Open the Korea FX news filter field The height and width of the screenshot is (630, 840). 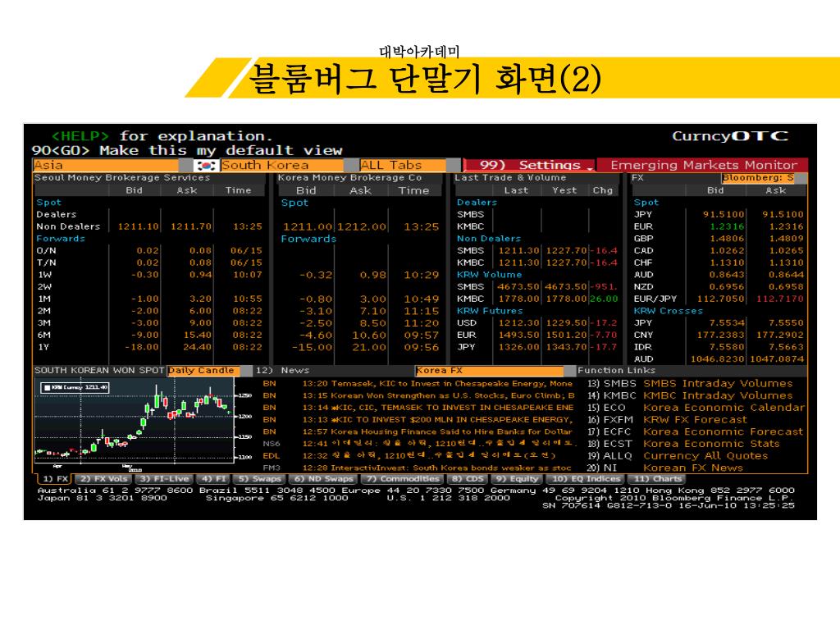click(x=489, y=371)
